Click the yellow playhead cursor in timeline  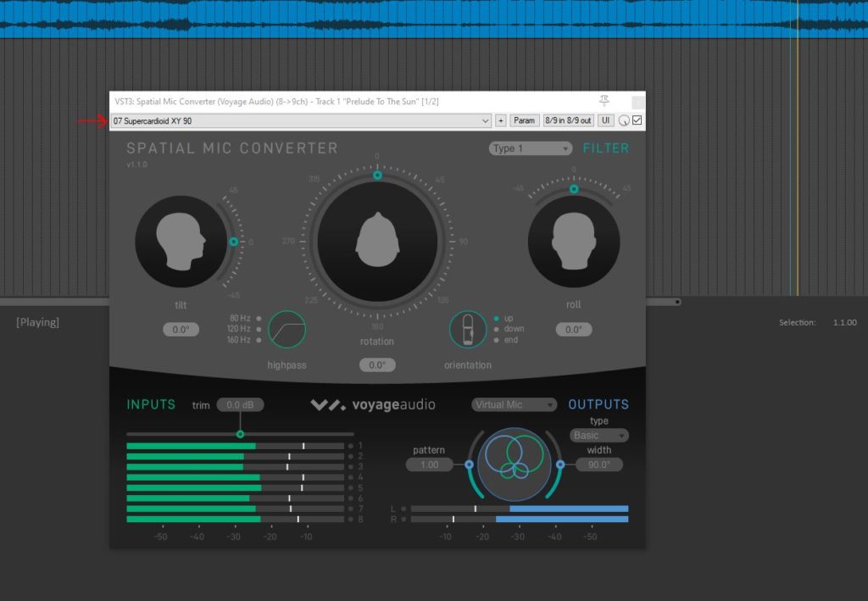click(798, 166)
